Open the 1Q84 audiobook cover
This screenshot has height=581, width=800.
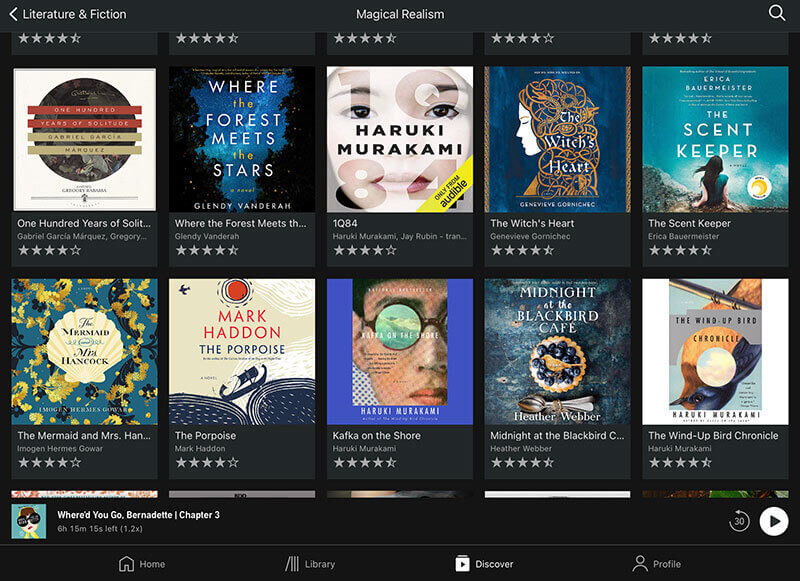click(x=400, y=139)
